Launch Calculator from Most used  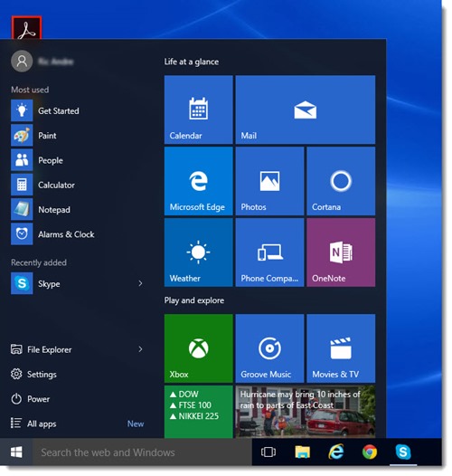[78, 185]
